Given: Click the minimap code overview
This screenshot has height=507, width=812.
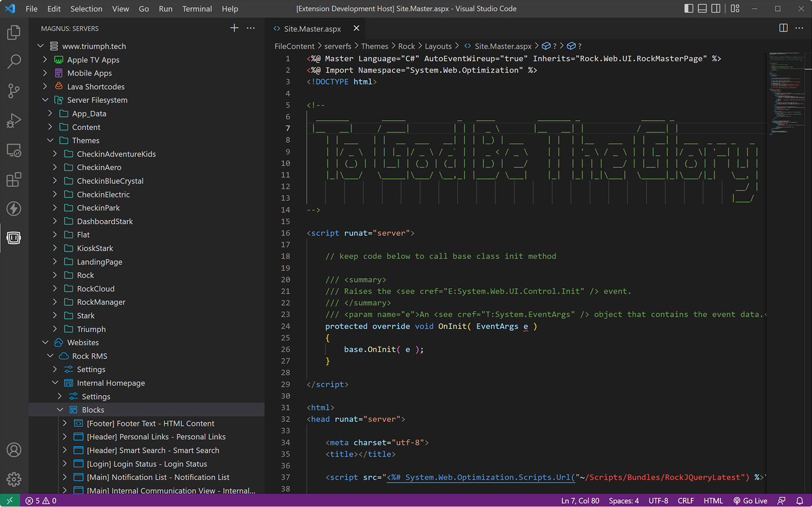Looking at the screenshot, I should (x=787, y=94).
